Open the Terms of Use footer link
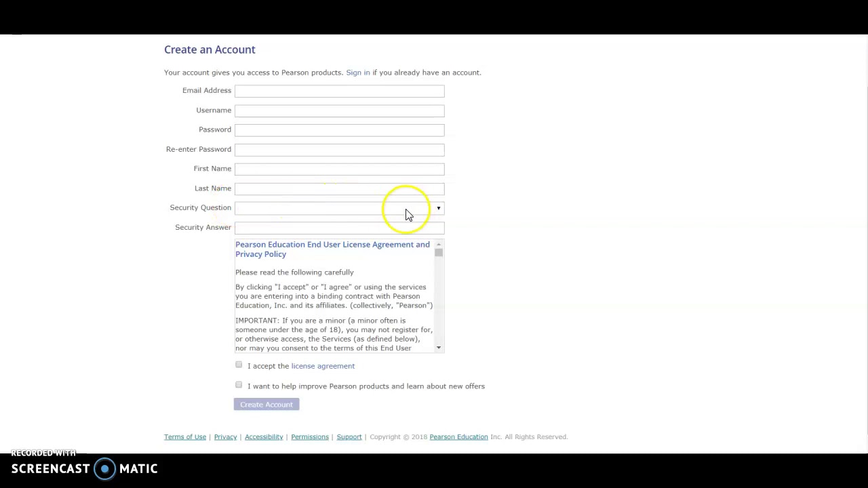 185,437
